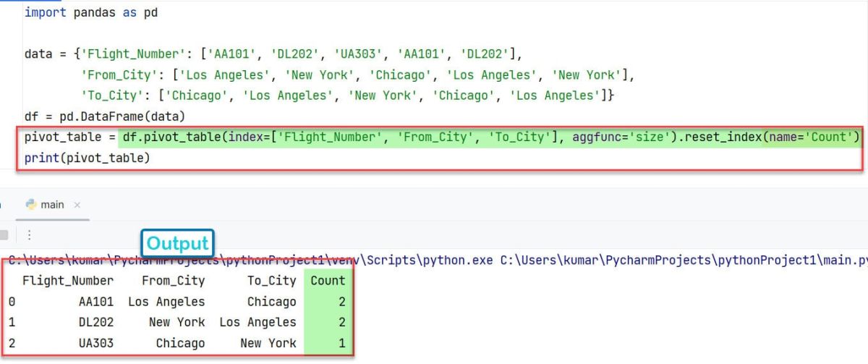This screenshot has width=868, height=364.
Task: Click UA303 in the output table
Action: click(96, 344)
